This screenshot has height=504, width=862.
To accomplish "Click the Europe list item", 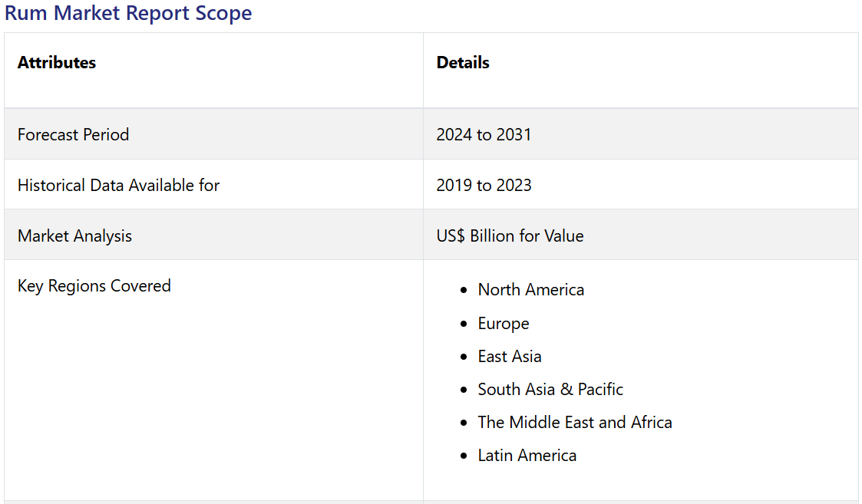I will [504, 324].
